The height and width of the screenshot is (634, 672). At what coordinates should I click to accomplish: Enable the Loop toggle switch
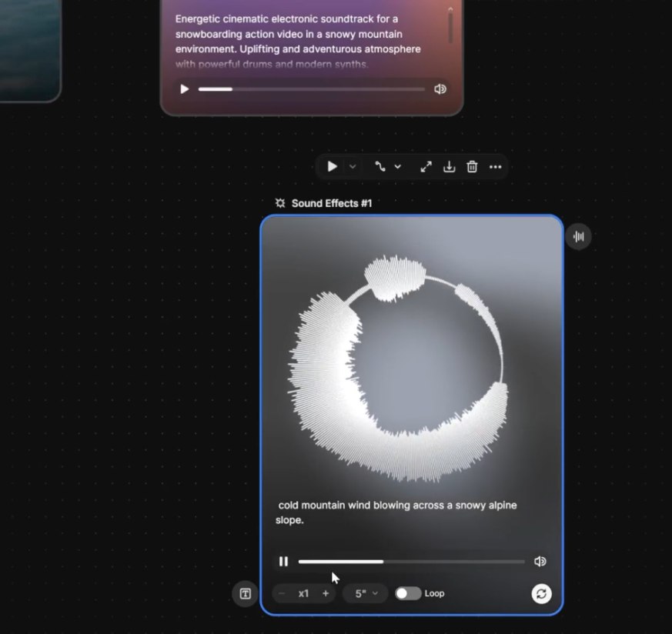click(x=408, y=593)
